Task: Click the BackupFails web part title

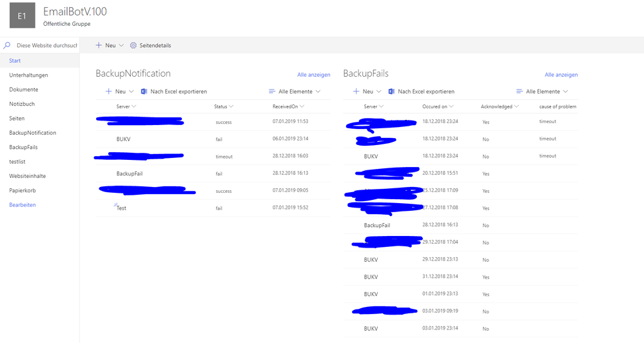Action: tap(366, 73)
